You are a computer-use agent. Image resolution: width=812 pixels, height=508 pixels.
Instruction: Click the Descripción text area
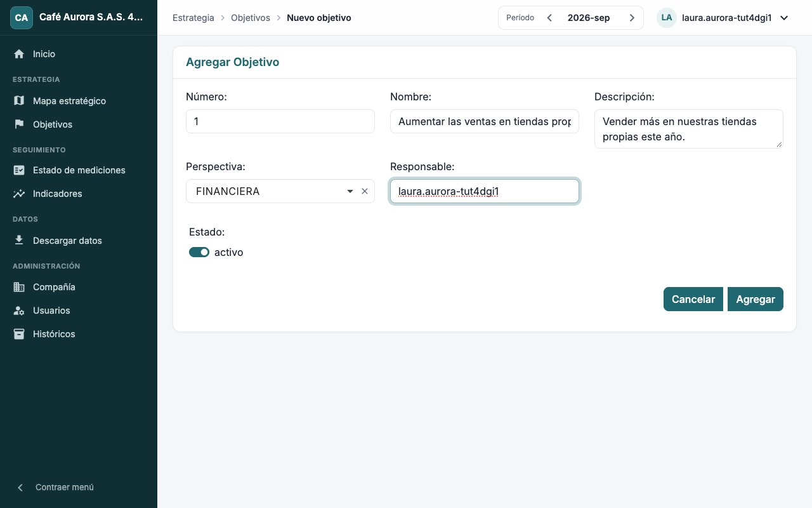click(x=689, y=129)
